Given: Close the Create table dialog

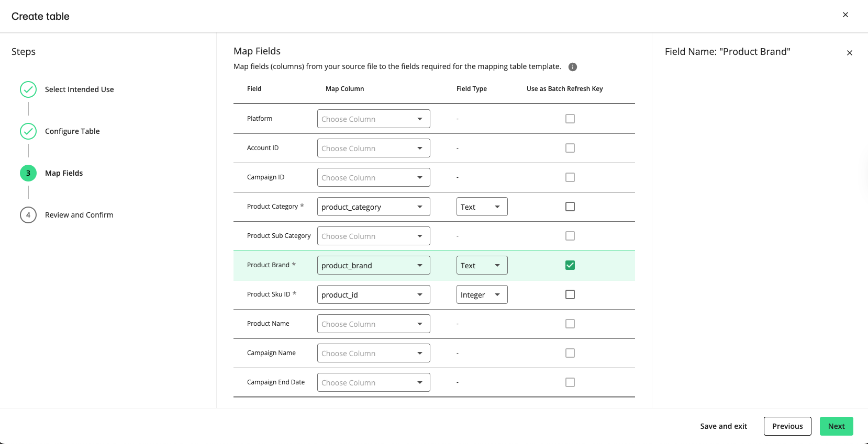Looking at the screenshot, I should coord(845,15).
